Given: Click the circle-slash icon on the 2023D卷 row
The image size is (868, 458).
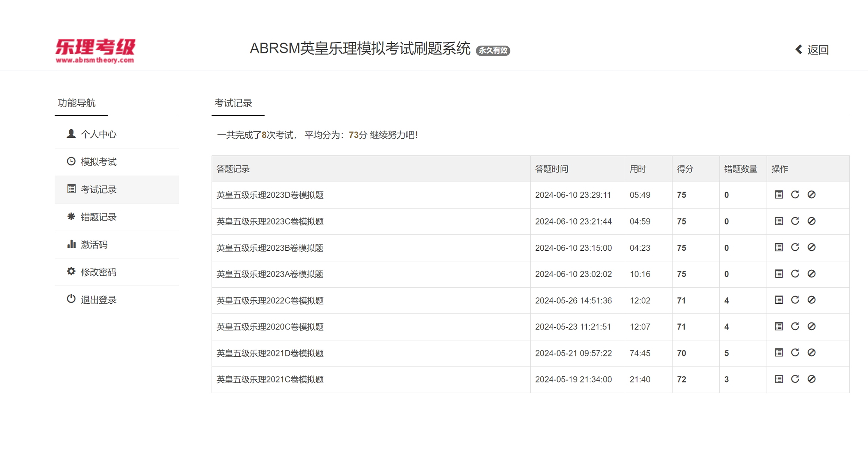Looking at the screenshot, I should [x=812, y=195].
